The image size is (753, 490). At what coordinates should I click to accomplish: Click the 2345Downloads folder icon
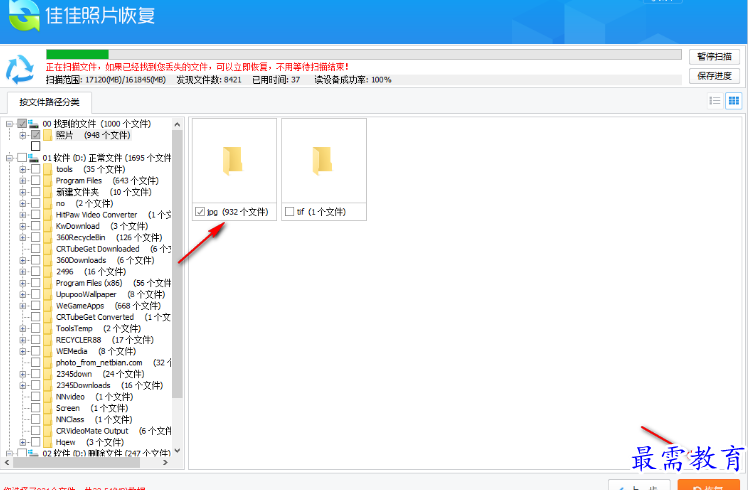pyautogui.click(x=48, y=385)
